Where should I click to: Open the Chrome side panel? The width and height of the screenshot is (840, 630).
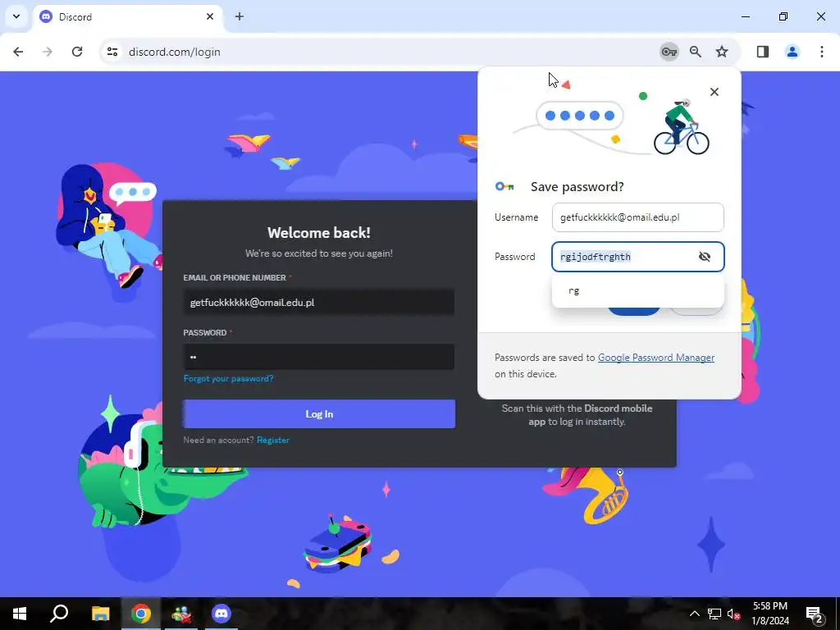click(x=763, y=52)
